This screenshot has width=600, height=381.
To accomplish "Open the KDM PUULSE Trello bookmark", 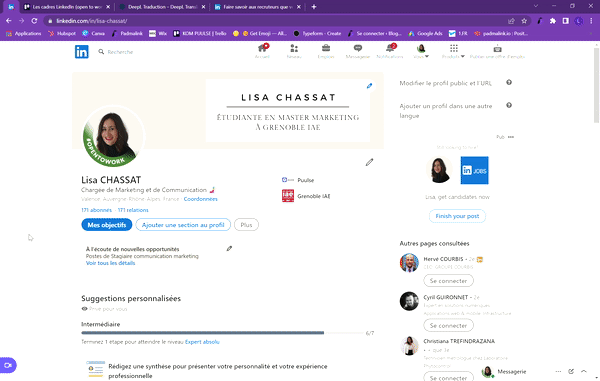I will pyautogui.click(x=200, y=34).
